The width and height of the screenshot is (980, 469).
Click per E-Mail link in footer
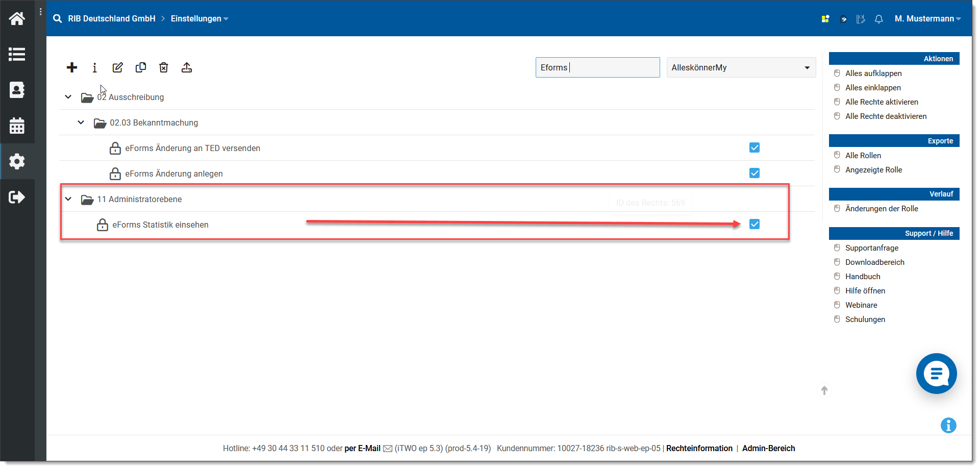(362, 449)
